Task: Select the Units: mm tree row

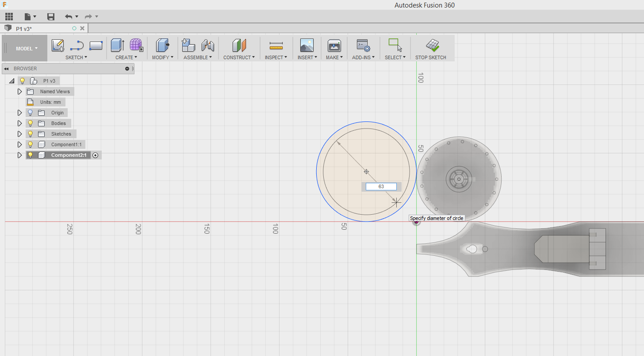Action: (x=46, y=102)
